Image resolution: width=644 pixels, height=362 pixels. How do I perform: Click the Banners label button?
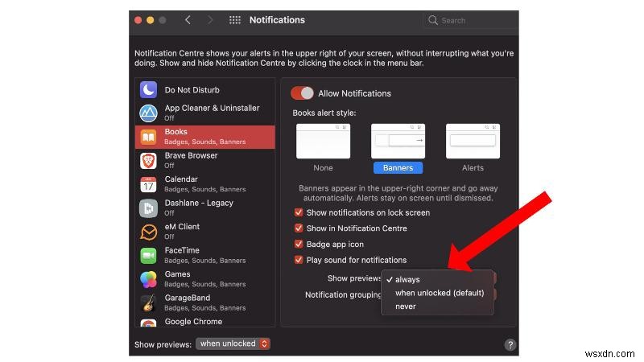[398, 168]
